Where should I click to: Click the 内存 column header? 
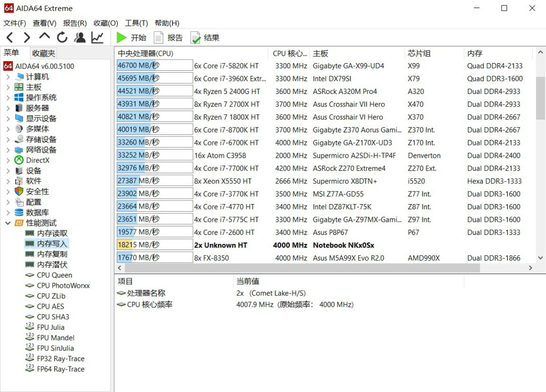click(498, 53)
